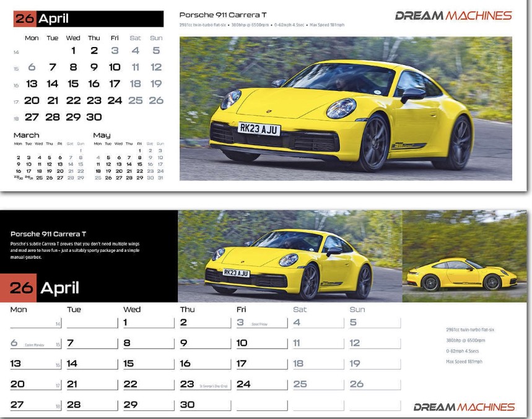This screenshot has width=532, height=419.
Task: Click week number 14 beside the upper April grid
Action: (16, 52)
